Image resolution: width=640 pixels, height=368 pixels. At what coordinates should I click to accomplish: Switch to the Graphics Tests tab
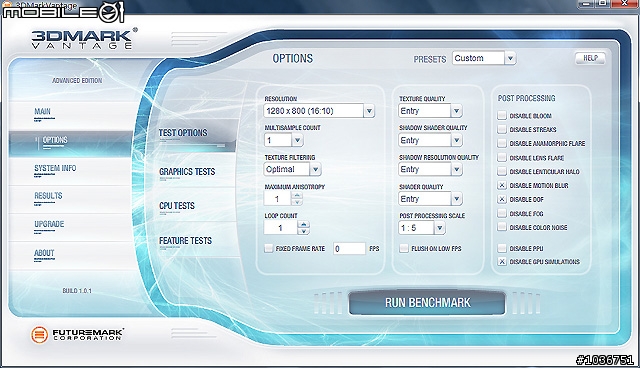(187, 172)
